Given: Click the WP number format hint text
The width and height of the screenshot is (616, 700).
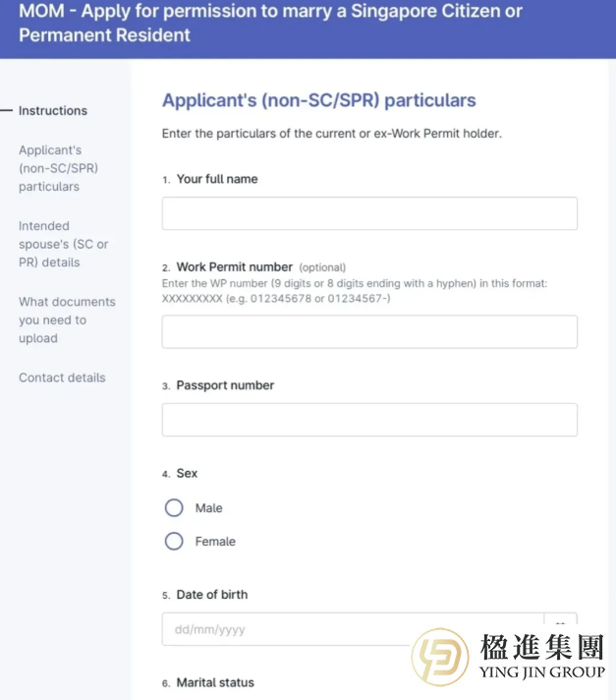Looking at the screenshot, I should click(x=355, y=291).
